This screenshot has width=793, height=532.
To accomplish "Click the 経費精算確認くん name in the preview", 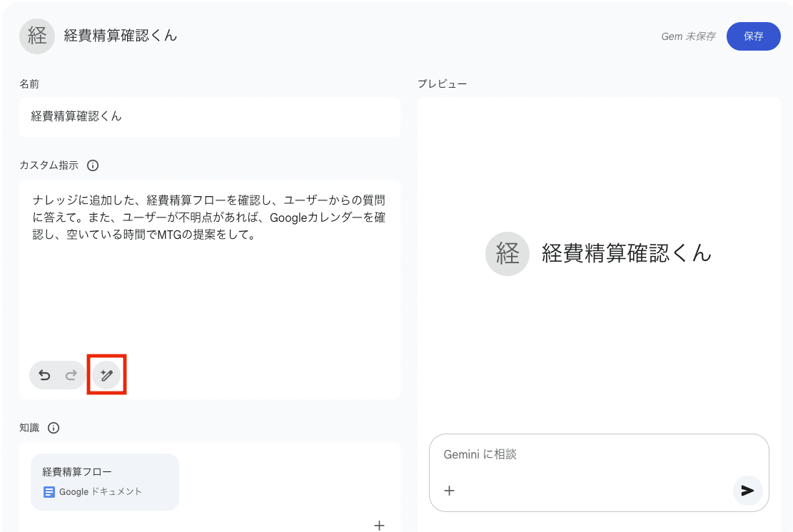I will tap(626, 253).
